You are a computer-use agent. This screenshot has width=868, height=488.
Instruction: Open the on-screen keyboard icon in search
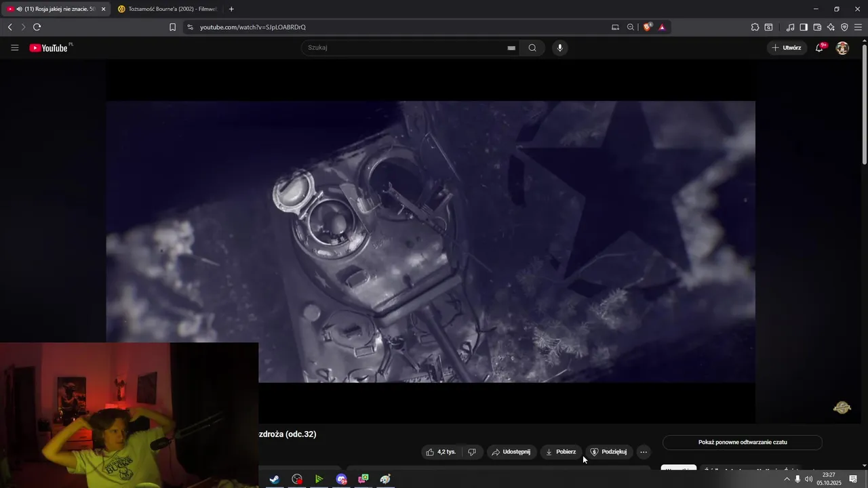coord(511,48)
